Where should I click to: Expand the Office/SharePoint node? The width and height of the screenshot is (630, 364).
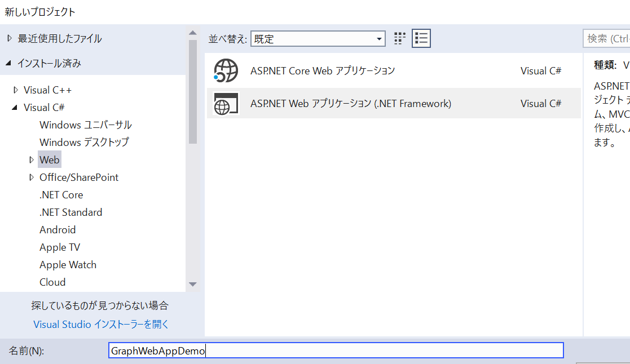click(32, 177)
